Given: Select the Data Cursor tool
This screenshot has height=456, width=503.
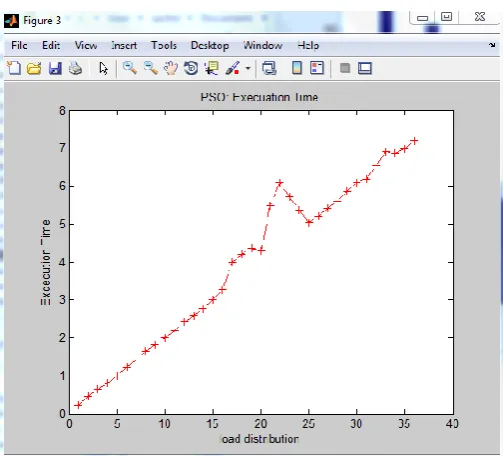Looking at the screenshot, I should (212, 68).
